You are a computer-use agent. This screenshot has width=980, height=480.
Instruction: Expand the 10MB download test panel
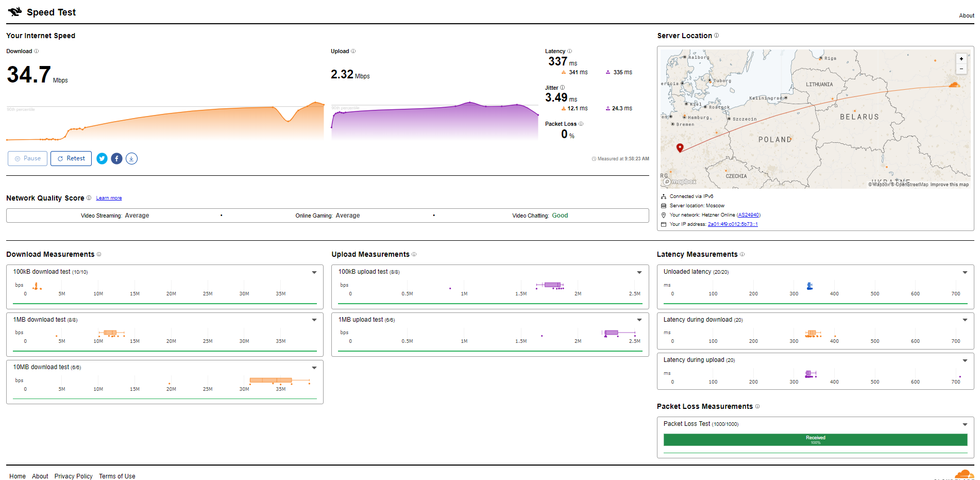tap(314, 368)
